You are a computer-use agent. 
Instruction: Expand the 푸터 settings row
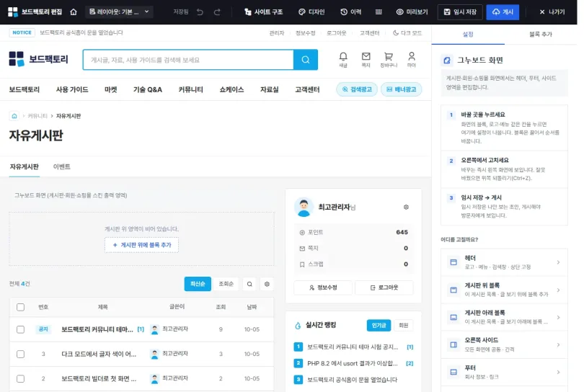[x=504, y=372]
